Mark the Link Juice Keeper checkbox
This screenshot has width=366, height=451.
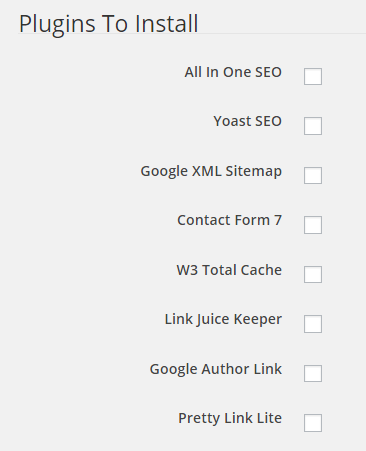point(313,324)
